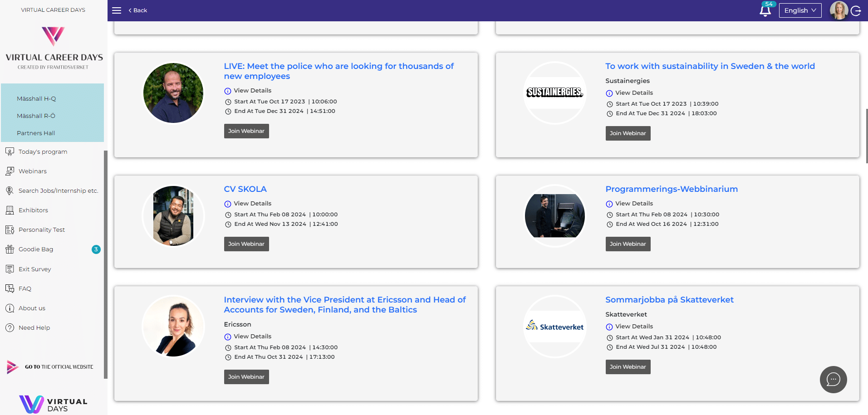
Task: View details for Programmerings-Webbinarium
Action: (x=633, y=204)
